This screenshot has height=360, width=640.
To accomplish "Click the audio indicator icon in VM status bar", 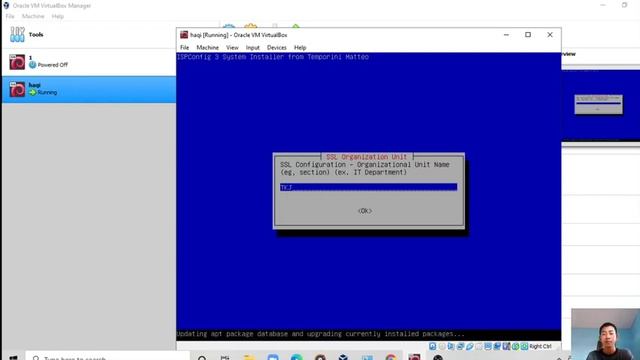I will tap(451, 346).
